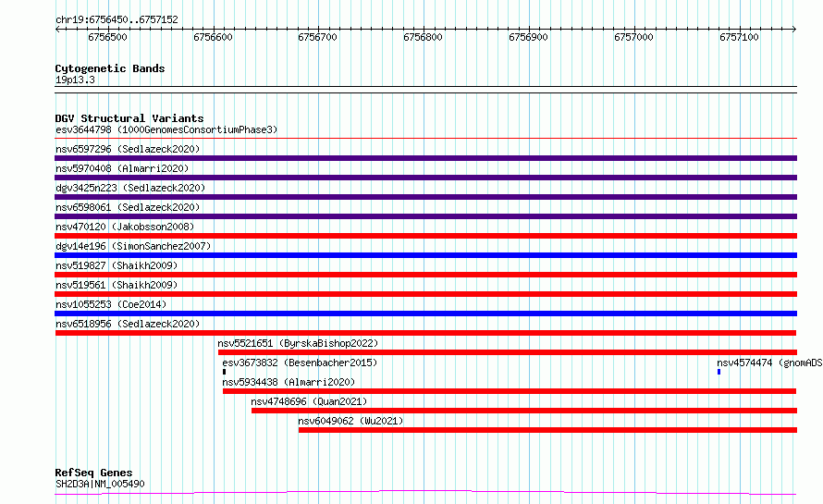Open nsv5970408 (Almarri2020) variant label
Viewport: 823px width, 504px height.
coord(122,168)
